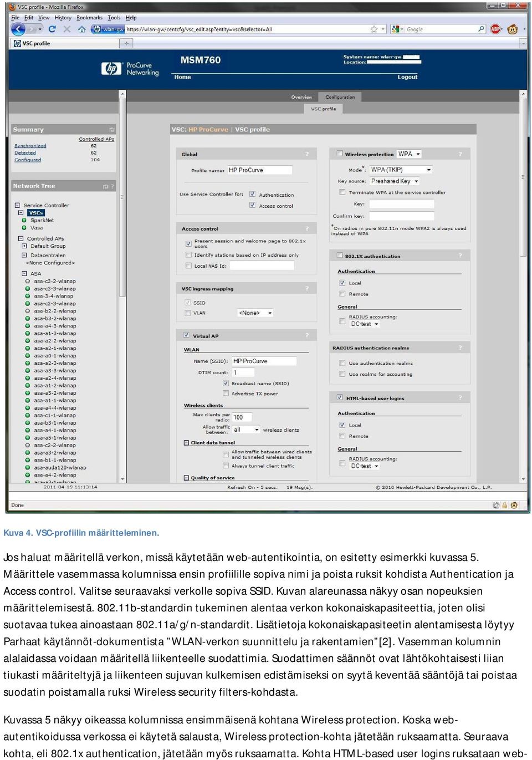Click the Summary panel header icon

coord(111,130)
